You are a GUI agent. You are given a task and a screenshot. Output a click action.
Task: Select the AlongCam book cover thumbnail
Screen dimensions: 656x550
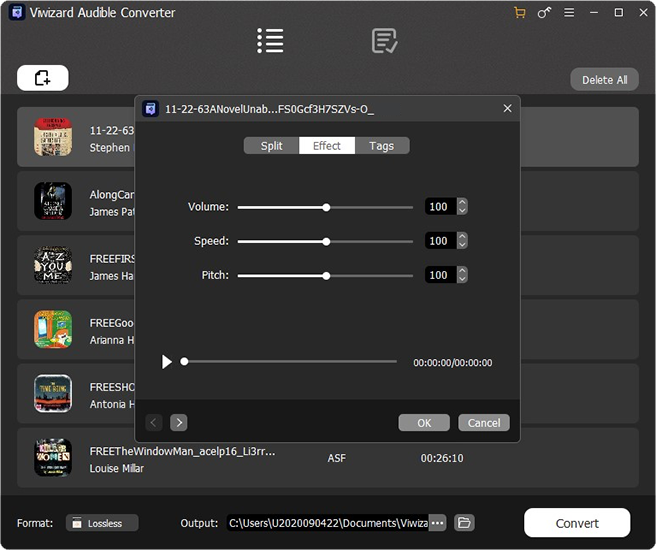53,201
